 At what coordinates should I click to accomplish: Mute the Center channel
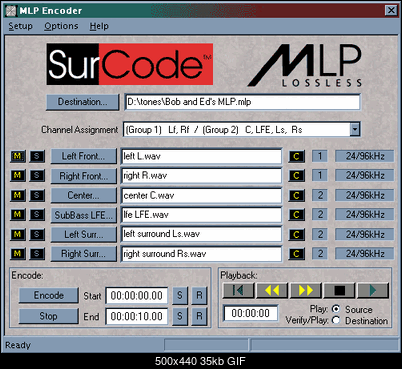(x=17, y=195)
